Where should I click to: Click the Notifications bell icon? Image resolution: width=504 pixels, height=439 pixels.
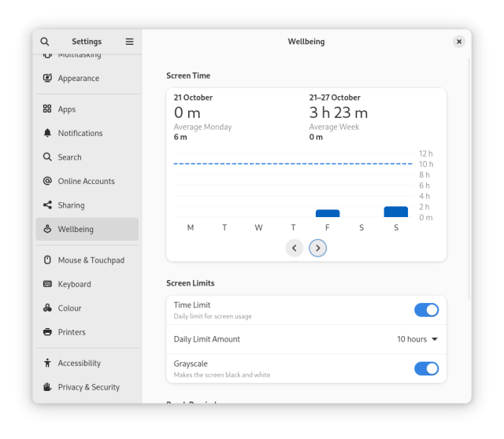47,134
